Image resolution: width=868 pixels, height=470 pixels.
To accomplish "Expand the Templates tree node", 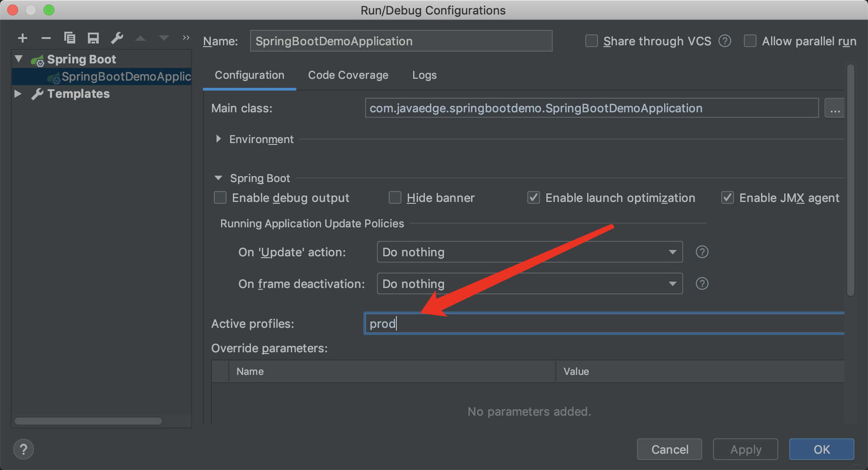I will (x=18, y=94).
